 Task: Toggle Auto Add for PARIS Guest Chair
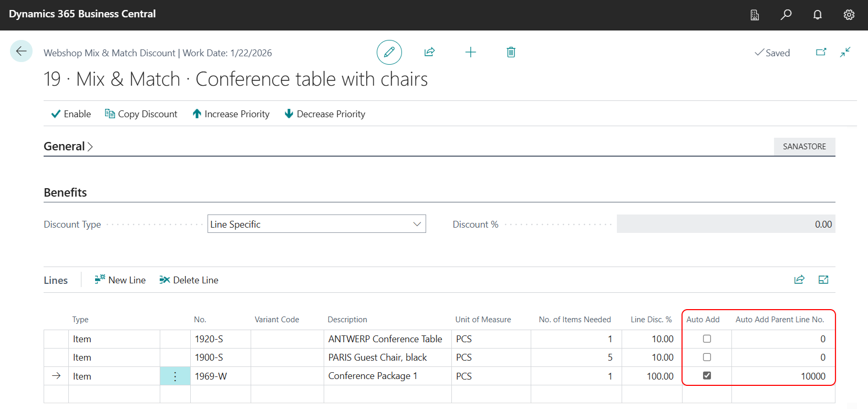coord(707,357)
